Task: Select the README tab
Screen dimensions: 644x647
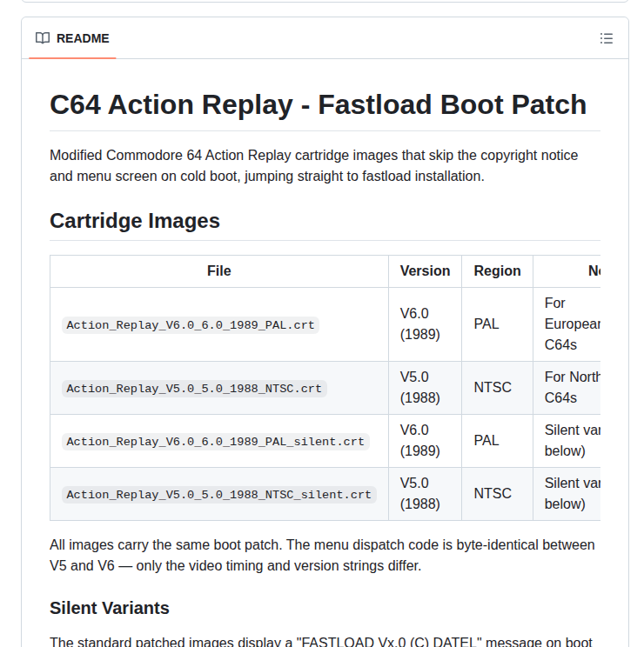Action: (72, 38)
